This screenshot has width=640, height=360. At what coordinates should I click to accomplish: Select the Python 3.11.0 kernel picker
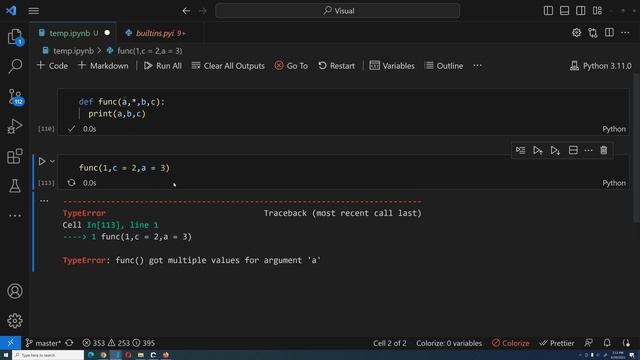(600, 66)
